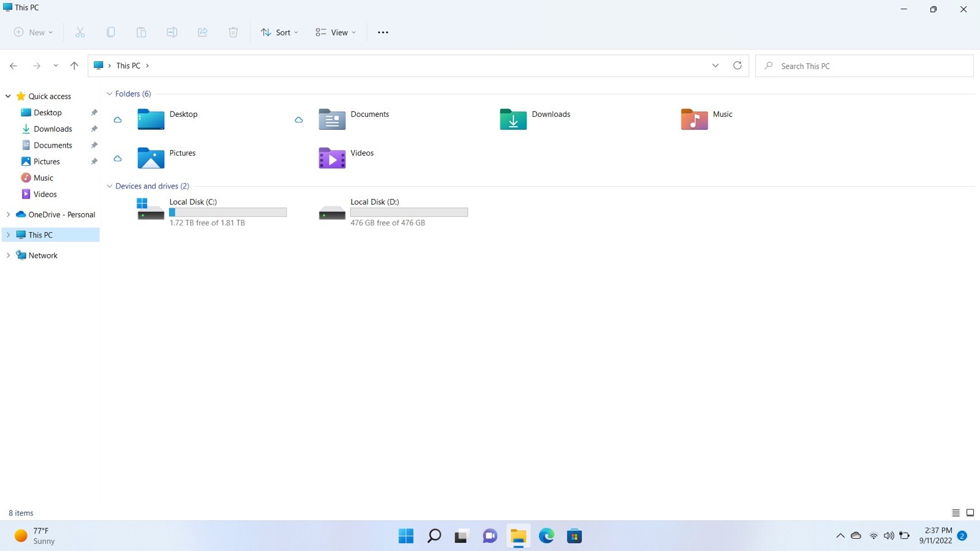Open taskbar Search
Image resolution: width=980 pixels, height=551 pixels.
[x=434, y=536]
